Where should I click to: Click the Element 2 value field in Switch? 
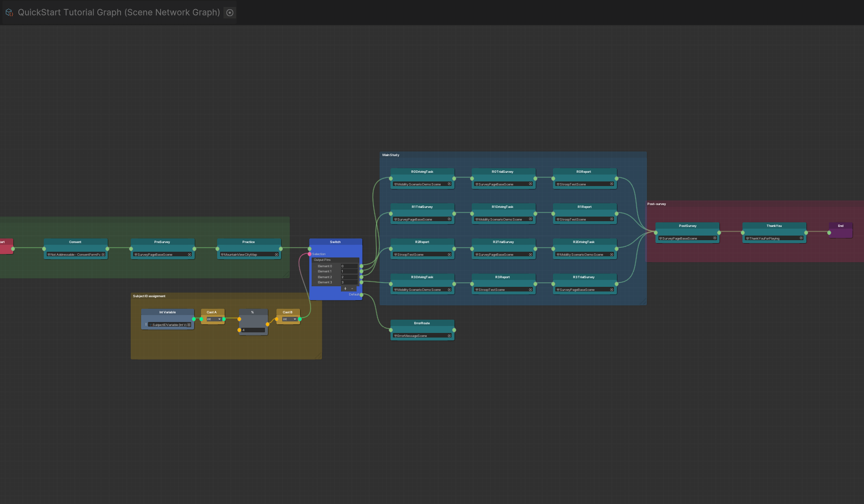tap(349, 277)
